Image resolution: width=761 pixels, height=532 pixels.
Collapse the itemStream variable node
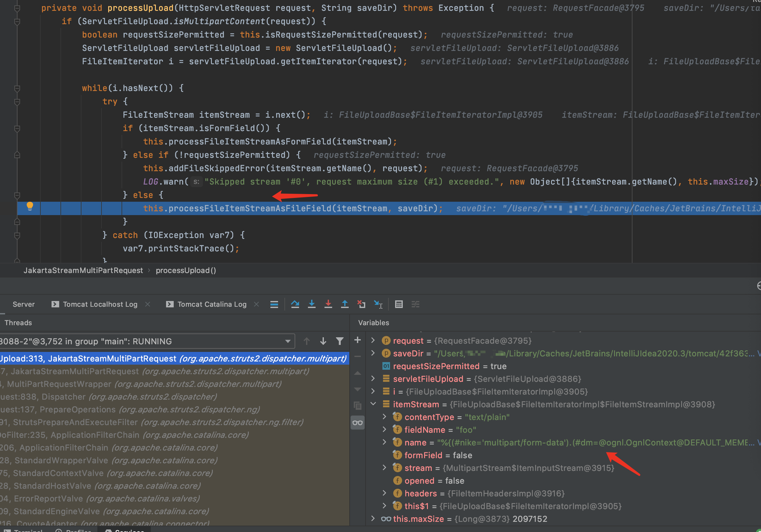(x=373, y=404)
